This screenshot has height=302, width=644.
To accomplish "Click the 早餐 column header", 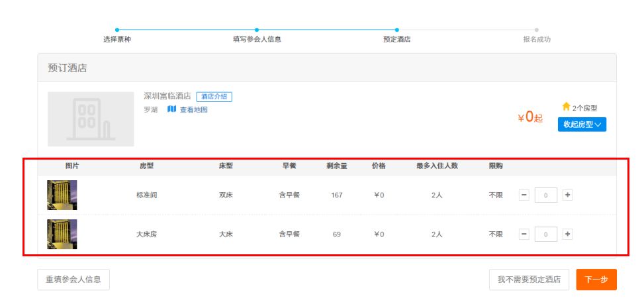I will click(289, 166).
